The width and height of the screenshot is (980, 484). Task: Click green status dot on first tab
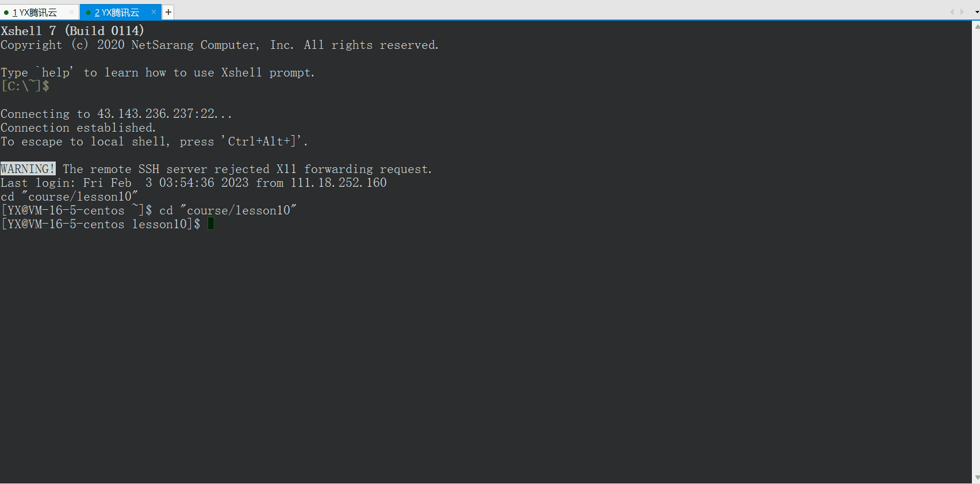6,13
